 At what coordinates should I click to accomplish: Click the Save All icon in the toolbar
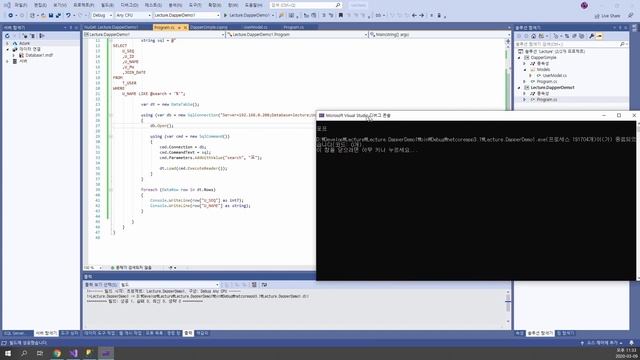point(58,16)
